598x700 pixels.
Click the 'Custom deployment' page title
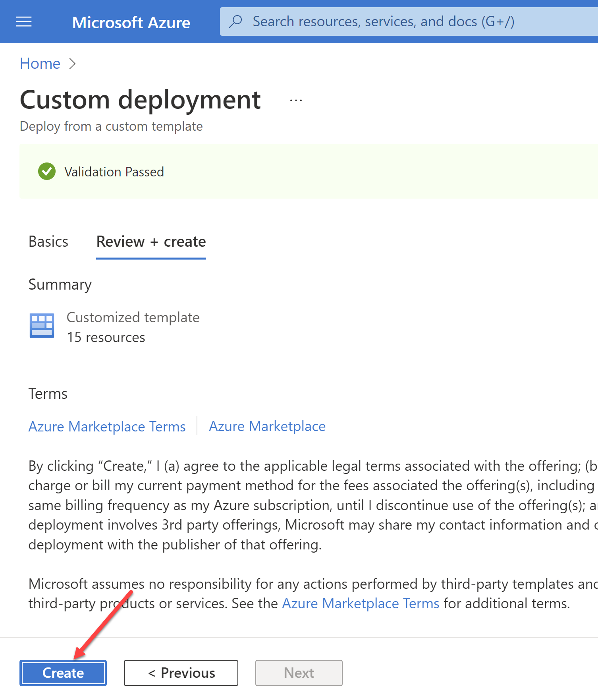(140, 99)
